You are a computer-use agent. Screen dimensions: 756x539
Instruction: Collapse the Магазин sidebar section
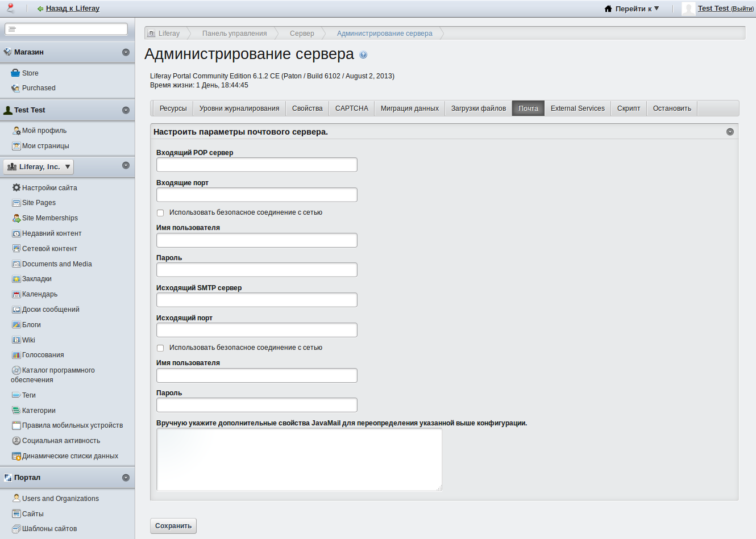pos(126,52)
